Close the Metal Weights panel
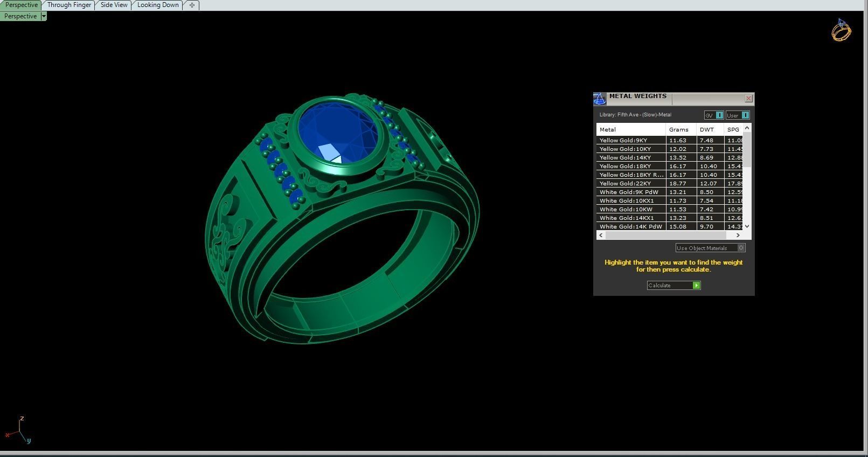 click(x=748, y=98)
